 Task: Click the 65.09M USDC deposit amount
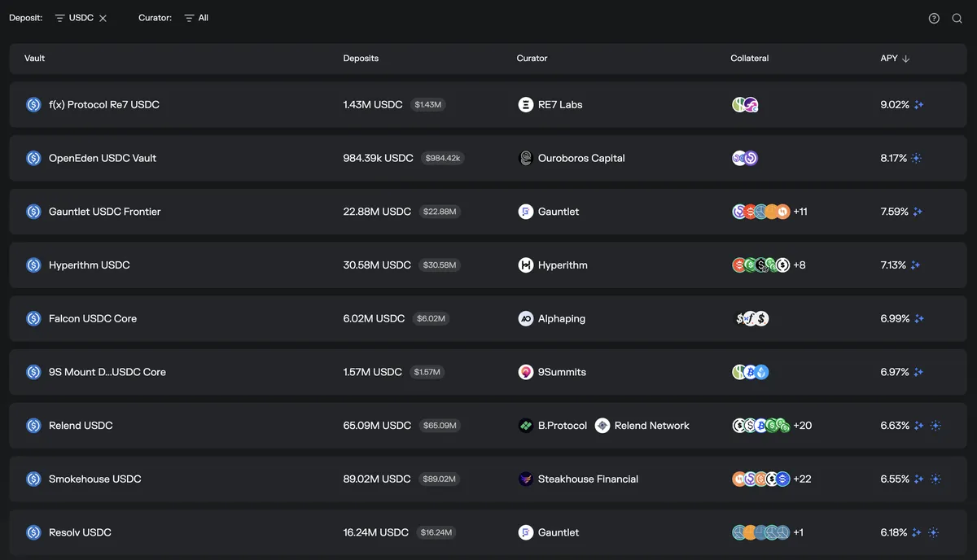pyautogui.click(x=377, y=426)
